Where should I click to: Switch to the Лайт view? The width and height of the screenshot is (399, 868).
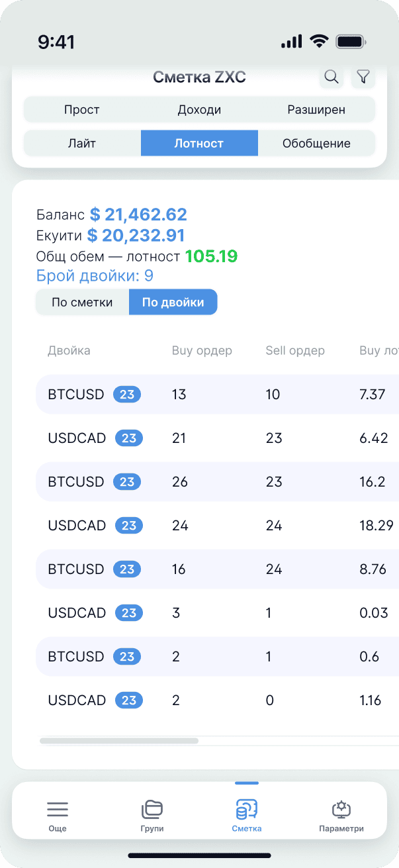[x=83, y=143]
